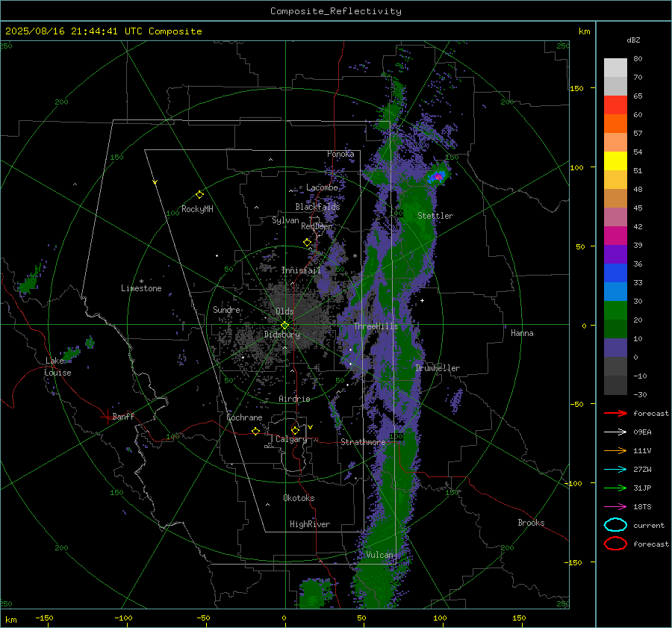This screenshot has width=672, height=628.
Task: Click the magenta 18TS arrow in legend
Action: (615, 507)
